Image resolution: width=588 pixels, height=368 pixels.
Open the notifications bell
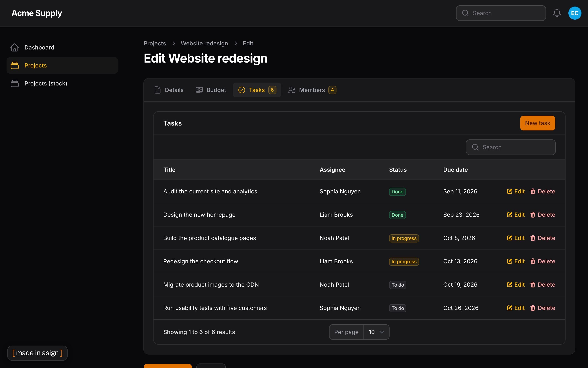coord(557,13)
